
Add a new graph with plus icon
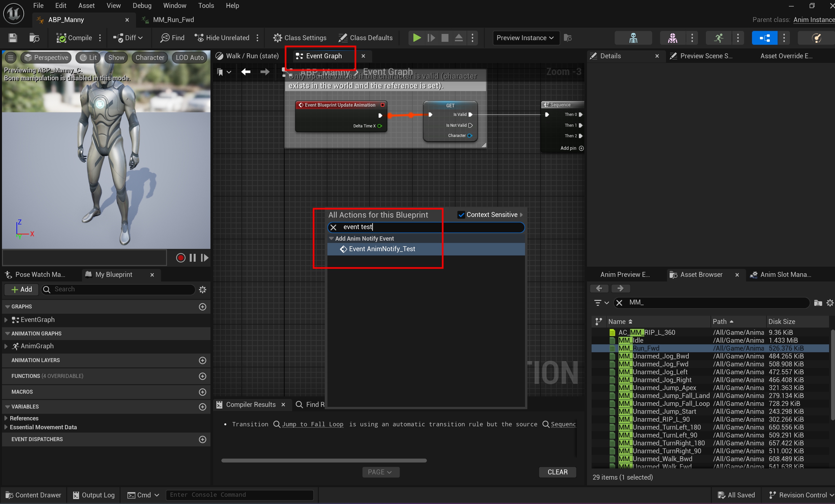click(x=202, y=306)
